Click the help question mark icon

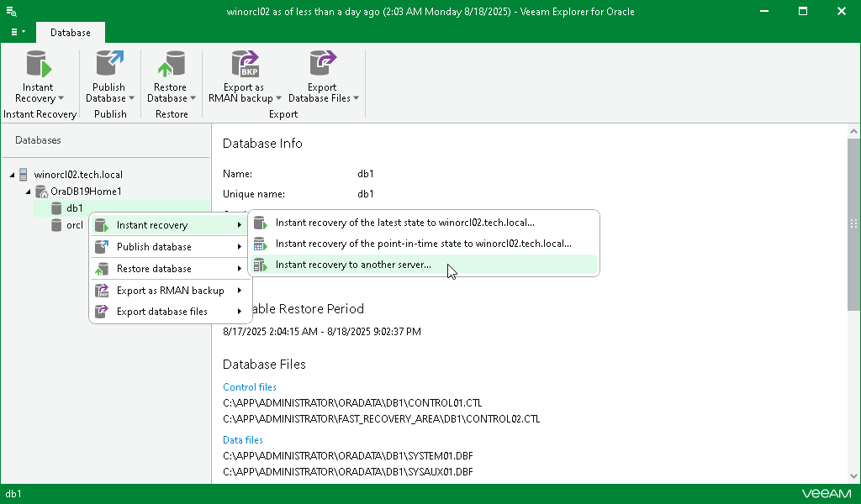click(846, 33)
